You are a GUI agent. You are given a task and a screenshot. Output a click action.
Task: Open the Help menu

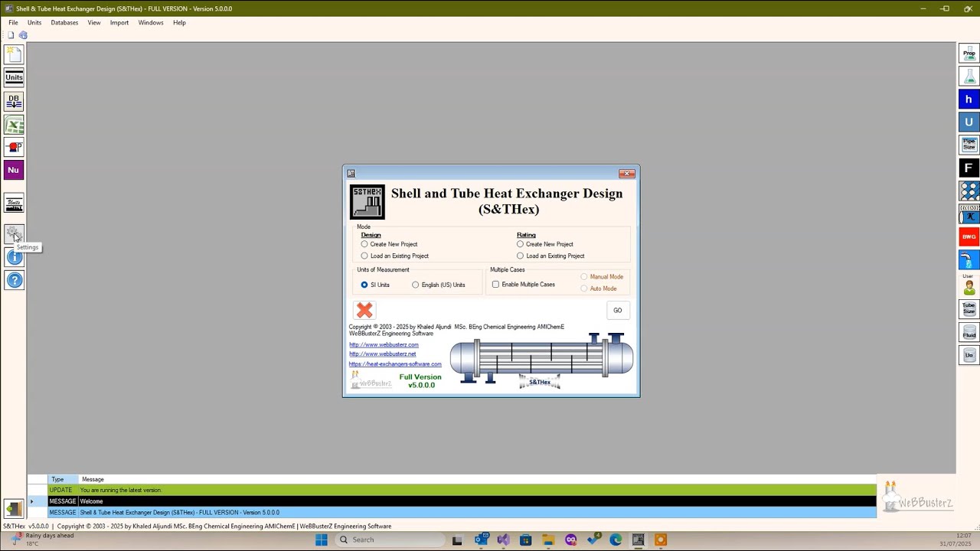pos(179,22)
